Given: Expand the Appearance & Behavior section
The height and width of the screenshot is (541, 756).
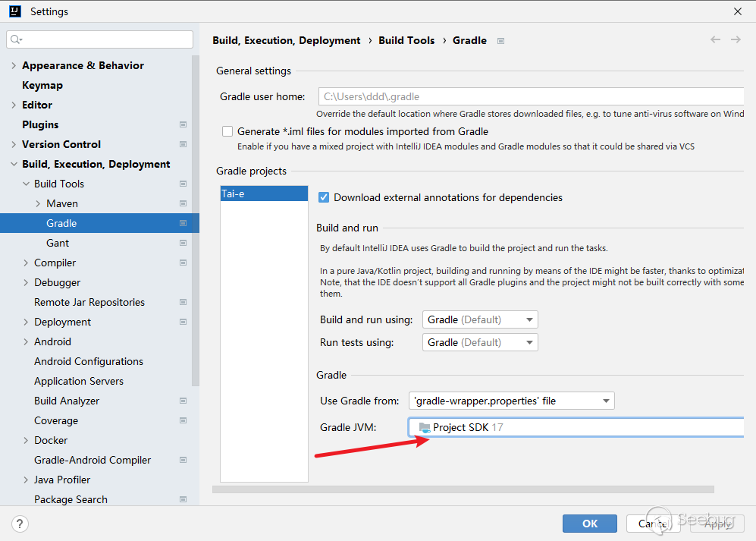Looking at the screenshot, I should (x=14, y=65).
